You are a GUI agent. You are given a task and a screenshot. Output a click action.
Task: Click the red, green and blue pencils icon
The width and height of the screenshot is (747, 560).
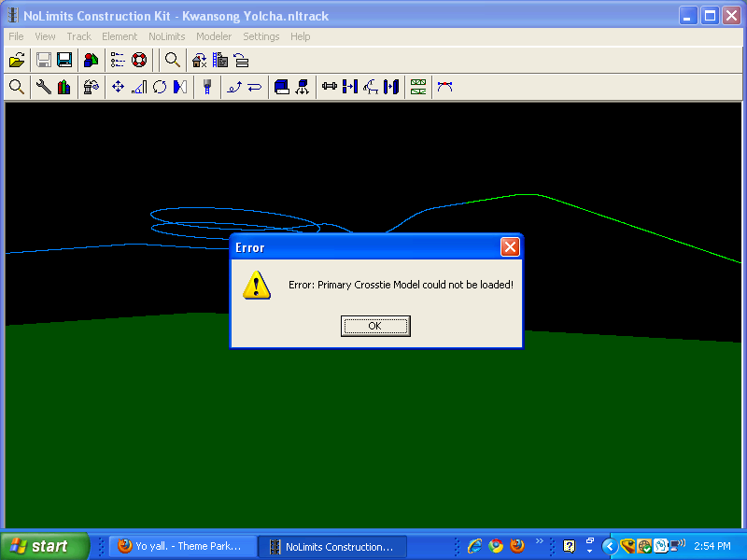pyautogui.click(x=64, y=87)
